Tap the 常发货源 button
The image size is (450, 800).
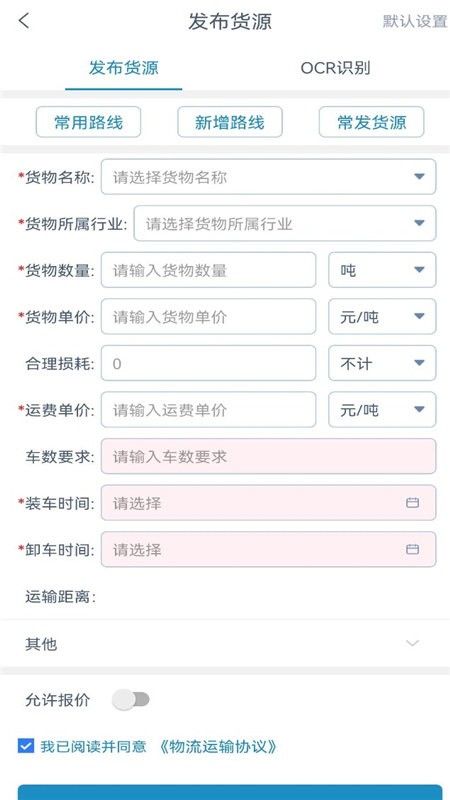[371, 122]
